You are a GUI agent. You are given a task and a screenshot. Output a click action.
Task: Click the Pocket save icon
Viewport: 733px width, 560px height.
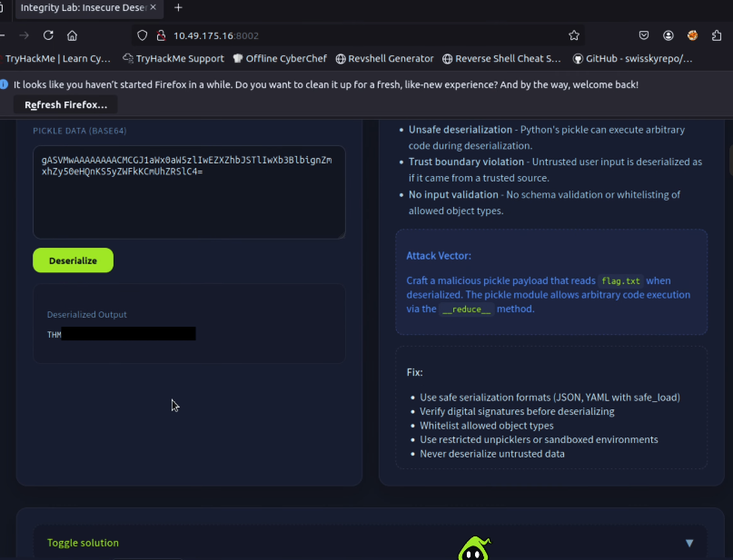[644, 34]
